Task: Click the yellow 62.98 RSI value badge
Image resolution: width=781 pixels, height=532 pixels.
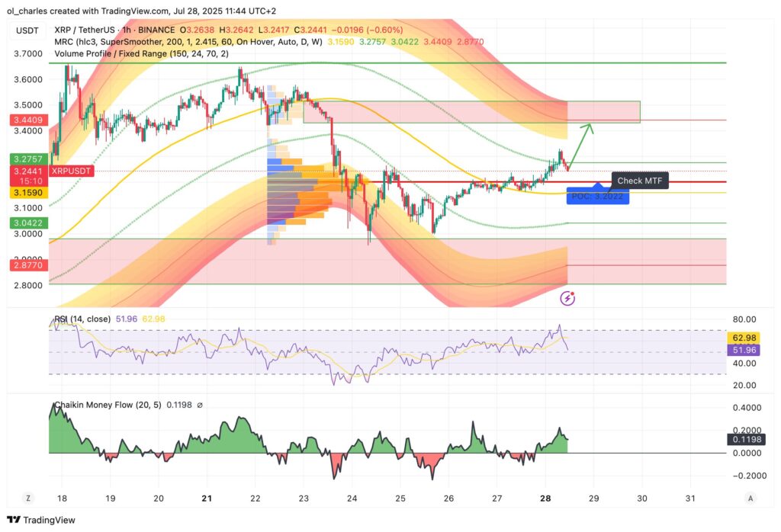Action: coord(746,335)
